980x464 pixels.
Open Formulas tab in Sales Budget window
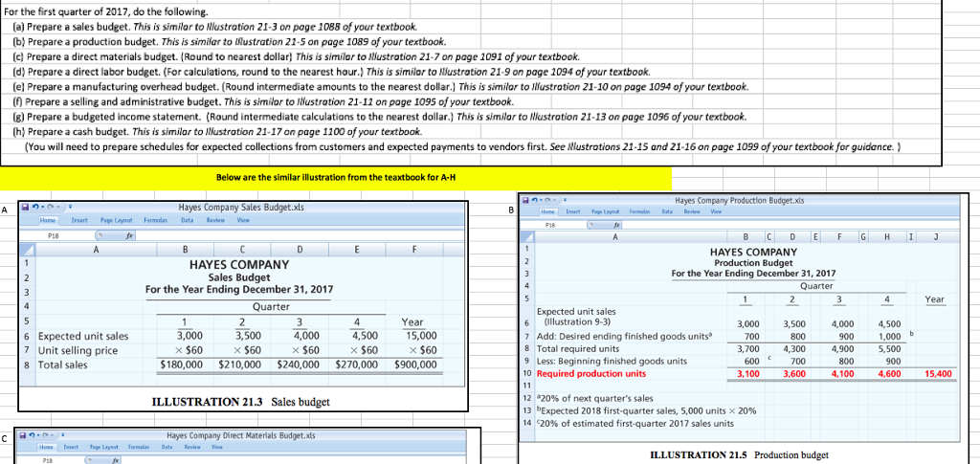156,220
